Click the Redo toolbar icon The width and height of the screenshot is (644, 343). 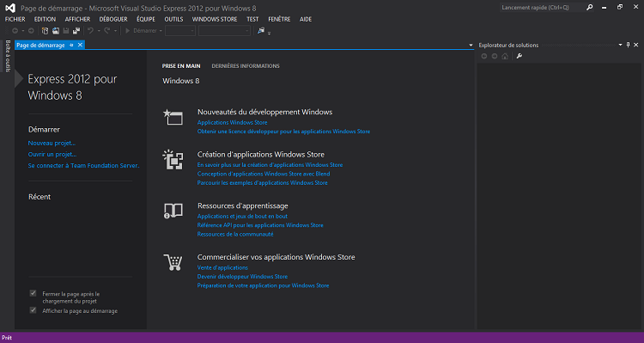tap(107, 31)
